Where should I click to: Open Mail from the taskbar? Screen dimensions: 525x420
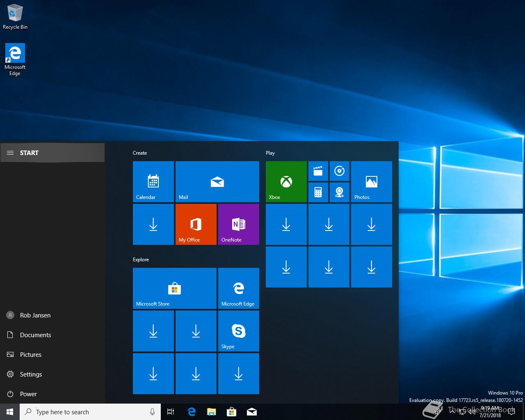click(252, 412)
